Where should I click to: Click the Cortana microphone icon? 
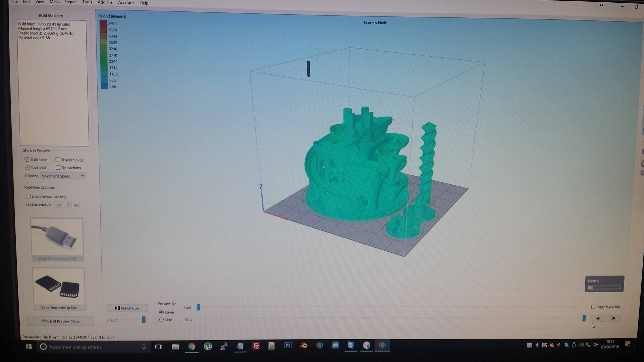point(144,347)
